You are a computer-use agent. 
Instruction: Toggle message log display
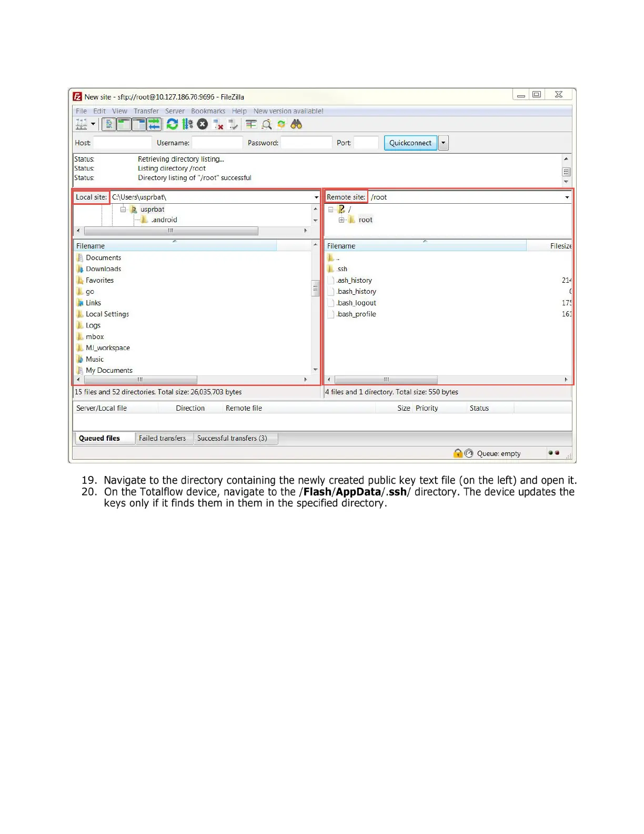[108, 124]
